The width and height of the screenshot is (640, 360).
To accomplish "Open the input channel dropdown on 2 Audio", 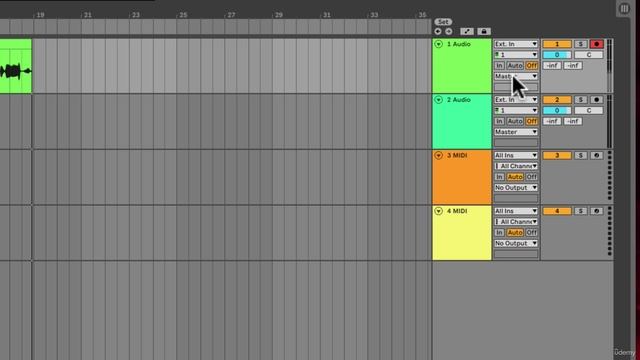I will pyautogui.click(x=516, y=110).
